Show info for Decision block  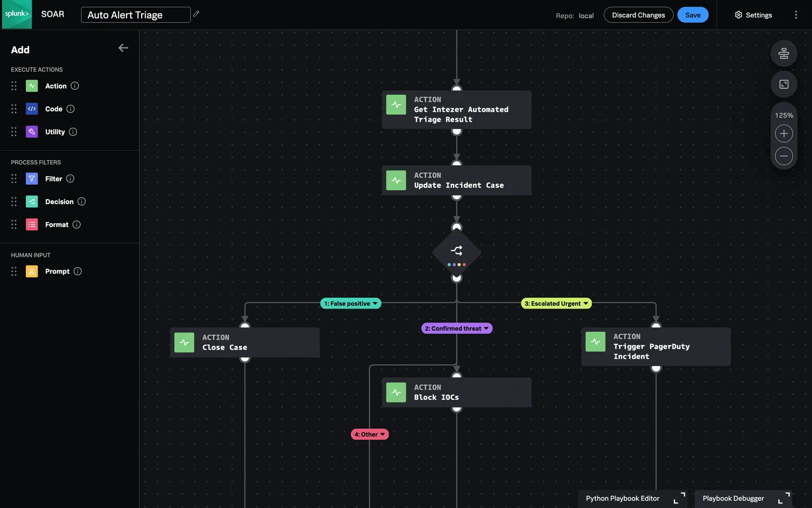(x=82, y=202)
